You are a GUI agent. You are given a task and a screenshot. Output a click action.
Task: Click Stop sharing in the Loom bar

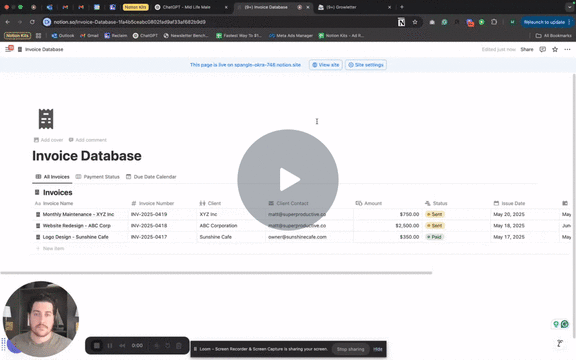pos(350,349)
